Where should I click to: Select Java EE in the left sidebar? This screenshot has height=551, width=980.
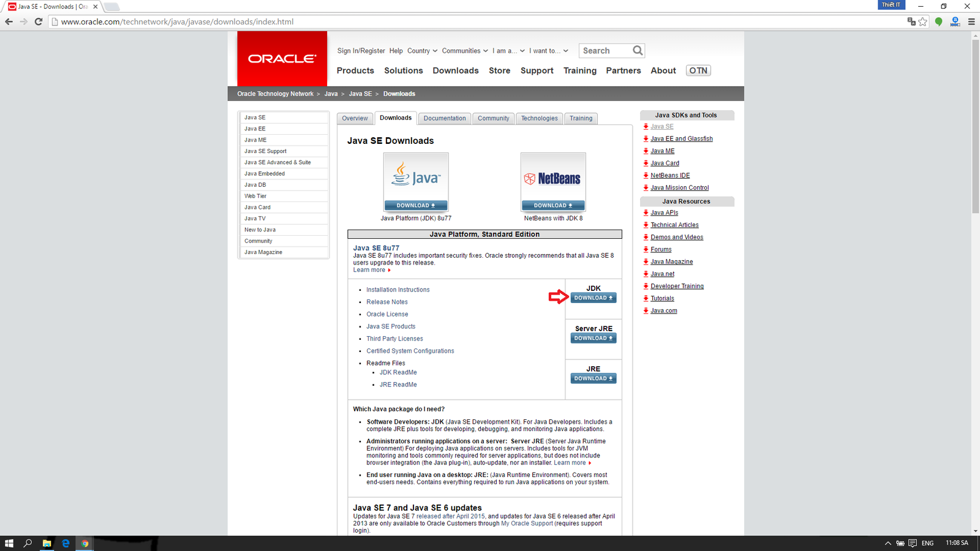coord(284,129)
